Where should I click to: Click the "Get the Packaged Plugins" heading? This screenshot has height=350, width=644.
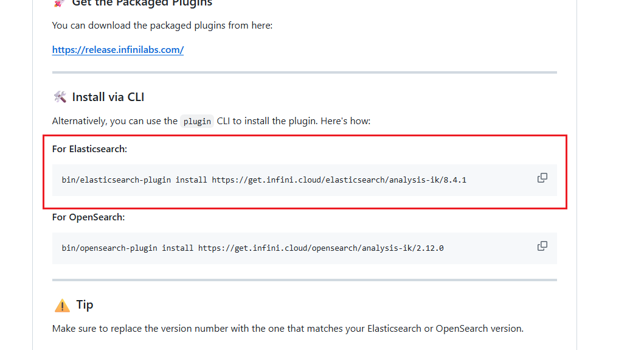(142, 4)
